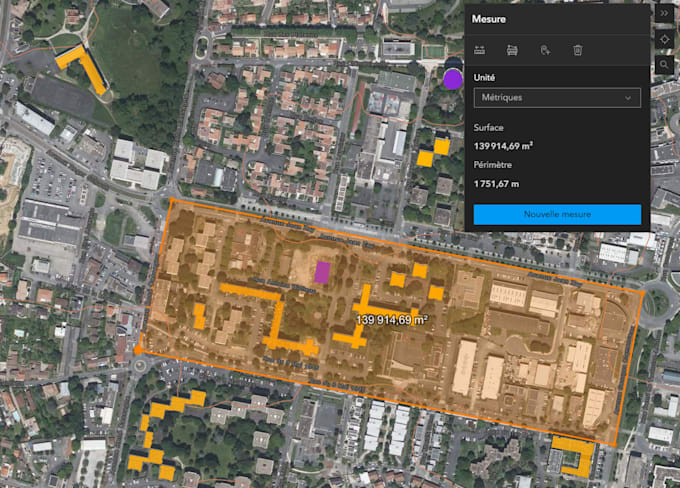Collapse the side panel with double chevron

(x=664, y=13)
